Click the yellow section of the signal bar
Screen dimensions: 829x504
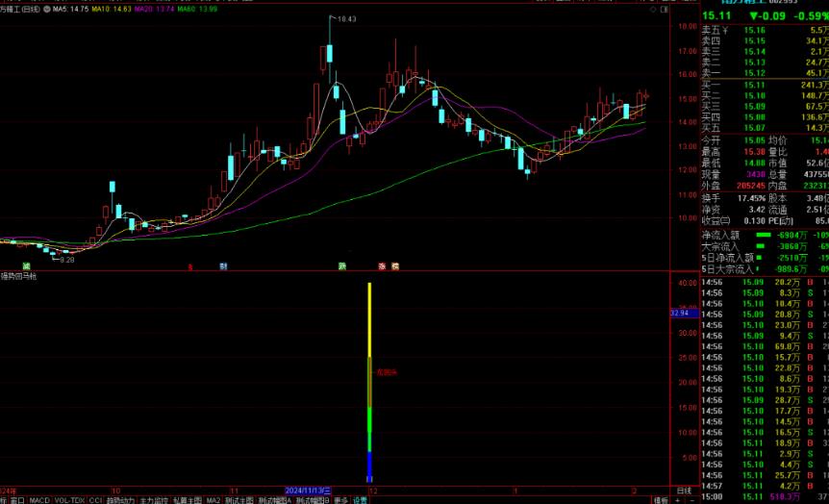369,320
